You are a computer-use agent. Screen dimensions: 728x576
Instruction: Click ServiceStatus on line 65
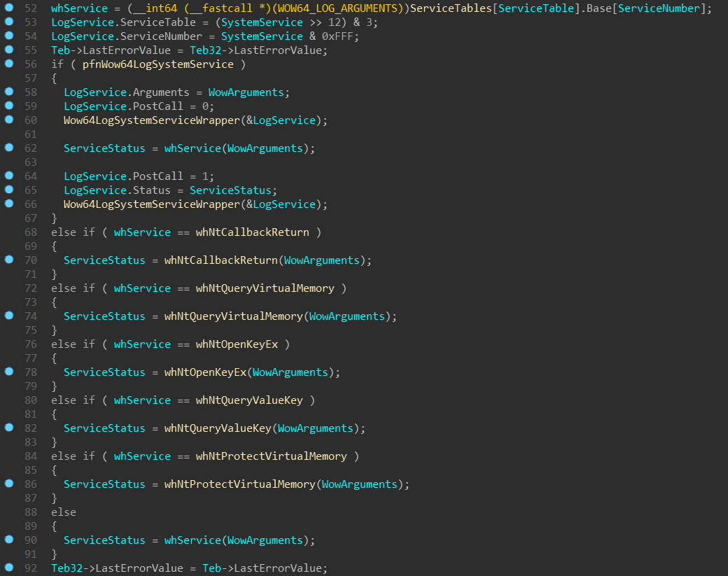click(230, 190)
